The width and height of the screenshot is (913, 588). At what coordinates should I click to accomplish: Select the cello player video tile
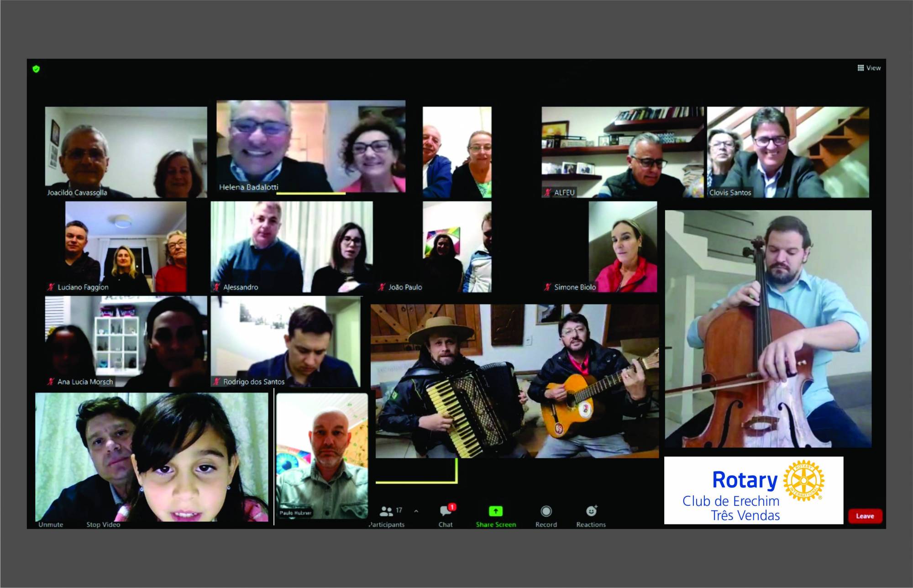(x=768, y=329)
